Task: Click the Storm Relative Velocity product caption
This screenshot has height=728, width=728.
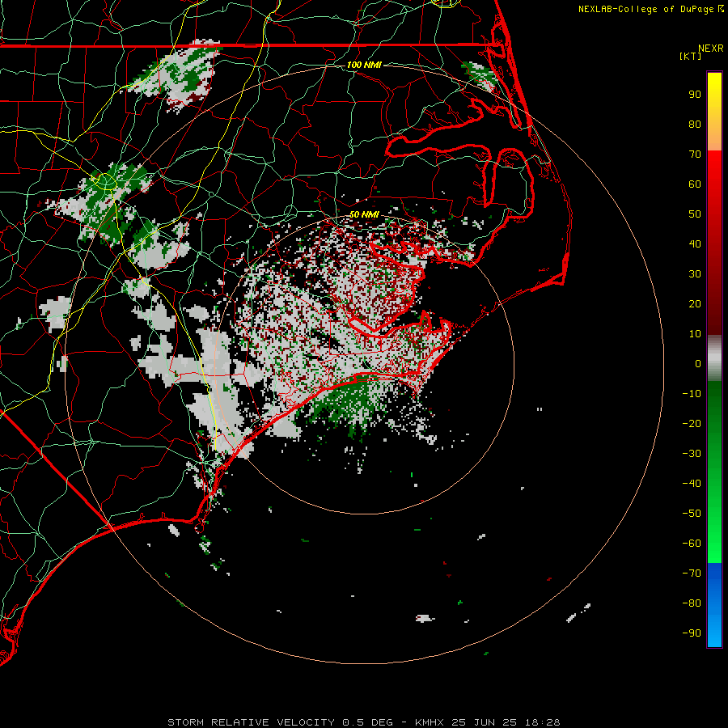Action: point(364,722)
